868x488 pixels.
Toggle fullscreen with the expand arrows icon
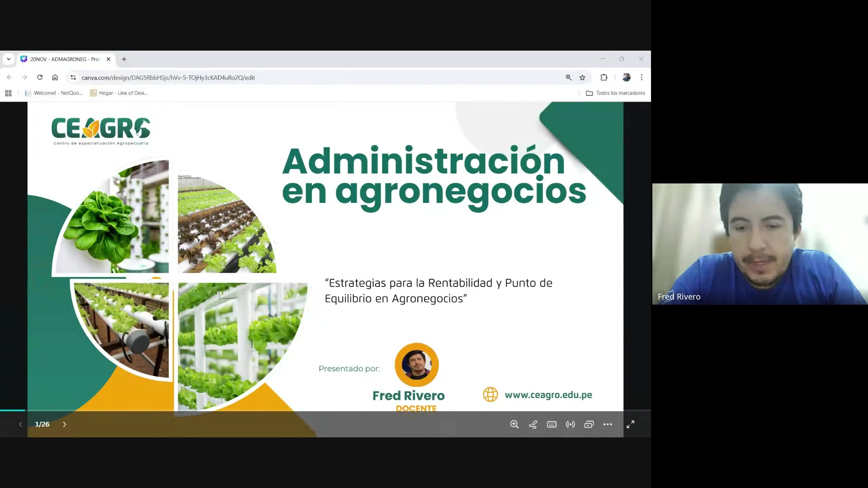[630, 424]
